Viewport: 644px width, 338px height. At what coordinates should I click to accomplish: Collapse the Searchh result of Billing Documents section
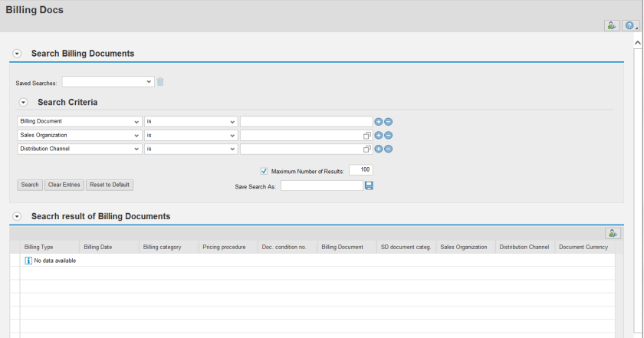click(17, 216)
